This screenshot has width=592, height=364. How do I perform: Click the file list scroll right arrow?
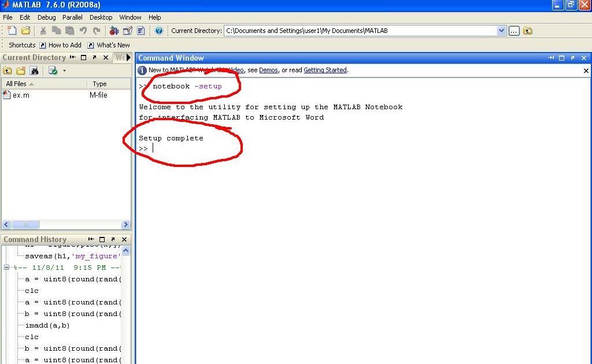pos(125,224)
